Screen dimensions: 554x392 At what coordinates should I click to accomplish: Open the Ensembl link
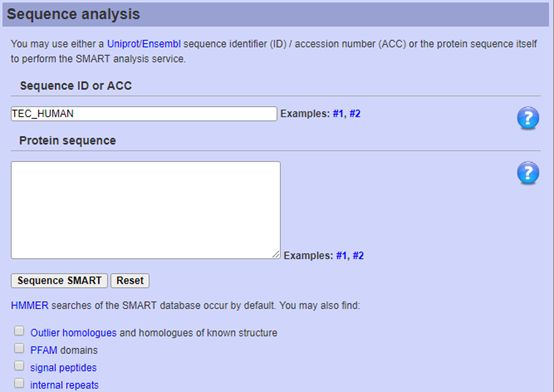(161, 44)
